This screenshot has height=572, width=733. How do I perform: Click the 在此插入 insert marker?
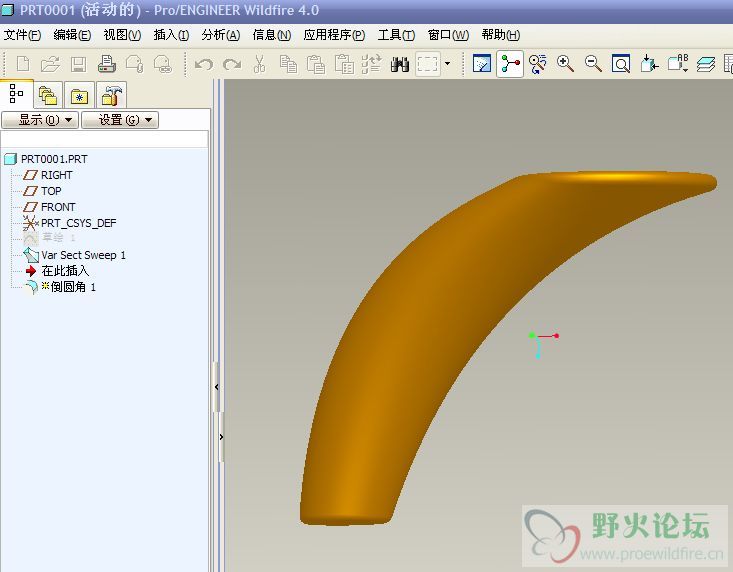coord(57,271)
